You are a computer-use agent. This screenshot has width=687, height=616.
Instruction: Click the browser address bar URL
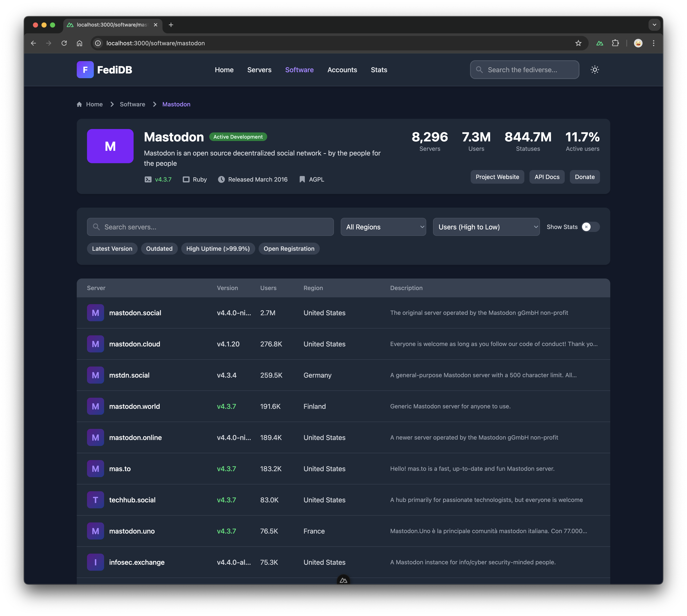(x=155, y=43)
